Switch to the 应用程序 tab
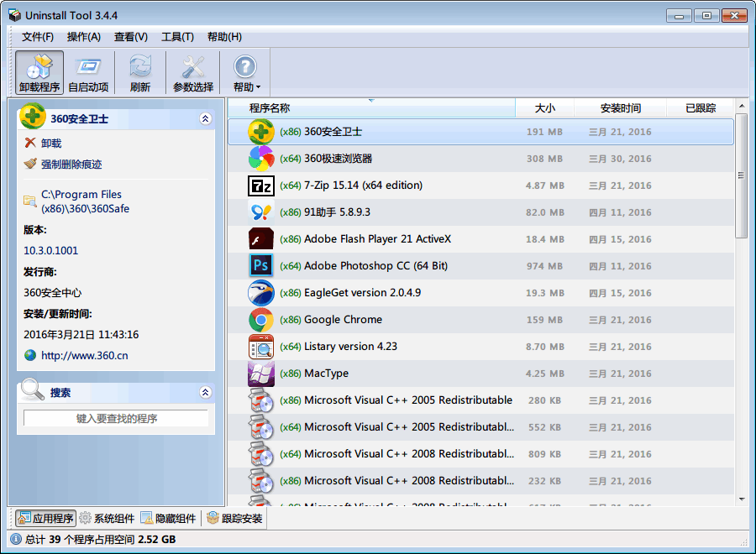Image resolution: width=756 pixels, height=554 pixels. click(46, 519)
